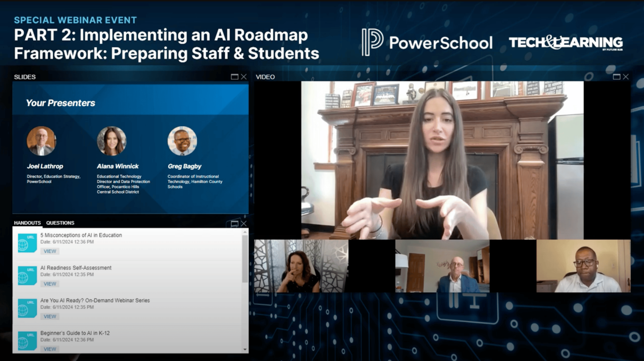Click the 'Joel Lathrop' name on slide
644x361 pixels.
(x=45, y=166)
